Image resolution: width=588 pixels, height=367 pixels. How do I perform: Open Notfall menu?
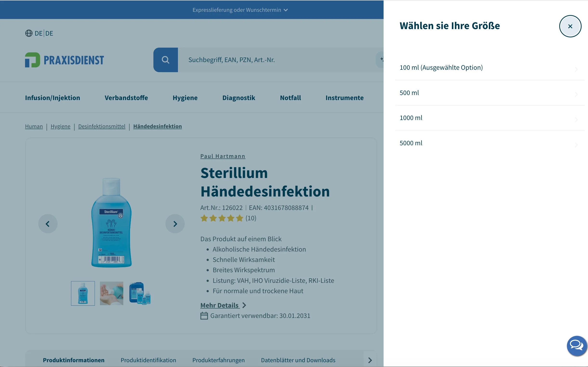click(x=290, y=98)
